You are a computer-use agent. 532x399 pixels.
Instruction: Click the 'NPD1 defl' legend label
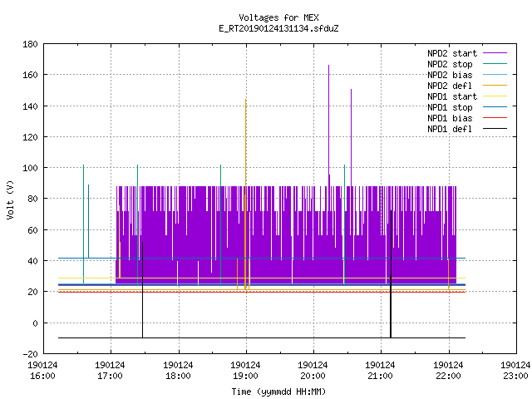pyautogui.click(x=450, y=130)
